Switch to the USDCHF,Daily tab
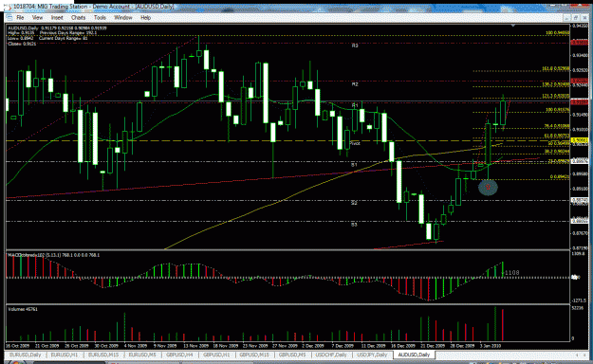 (331, 355)
